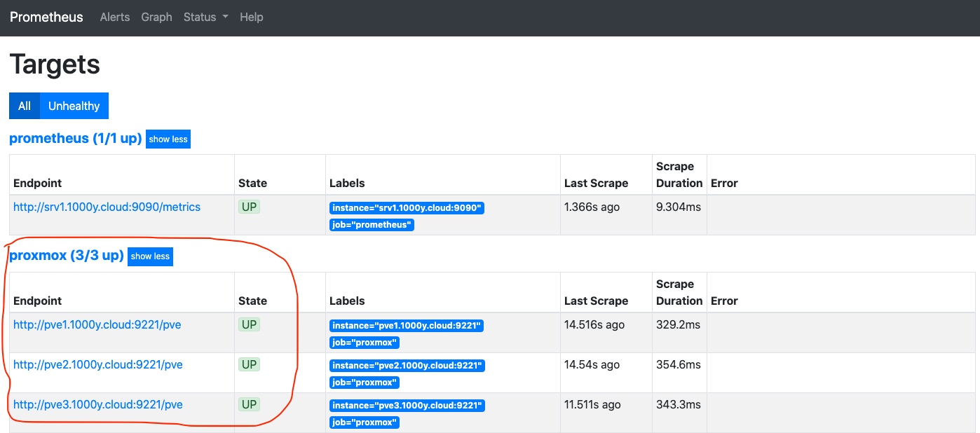Click UP state badge for pve1 target
The height and width of the screenshot is (433, 980).
249,325
